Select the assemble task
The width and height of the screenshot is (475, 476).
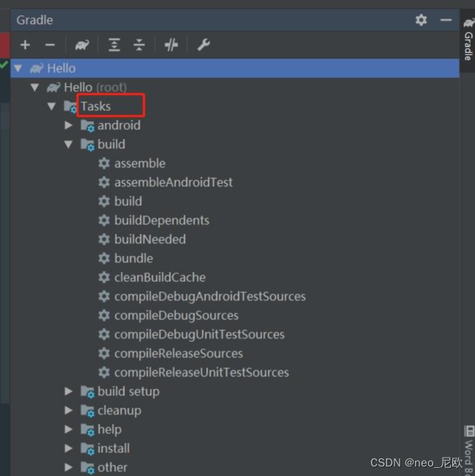pos(140,163)
